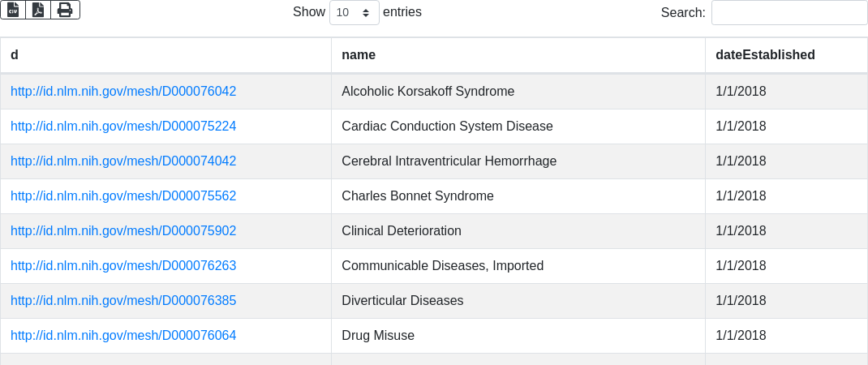Export the table as PDF
Image resolution: width=868 pixels, height=365 pixels.
click(x=38, y=10)
